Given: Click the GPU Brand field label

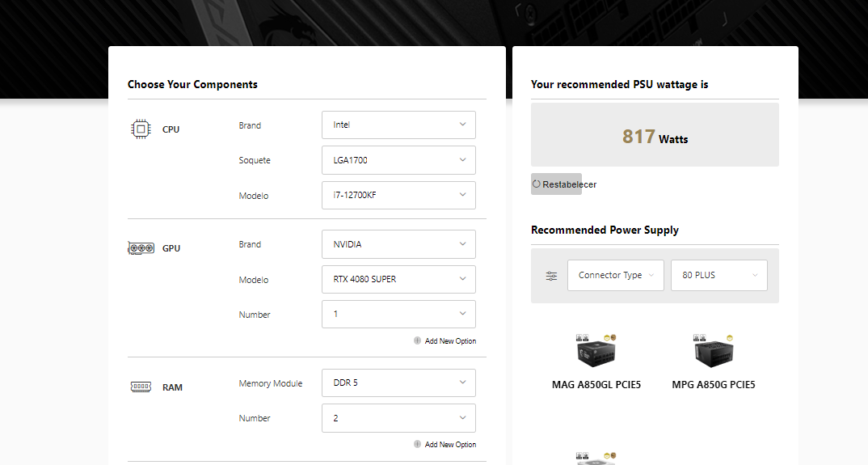Looking at the screenshot, I should pyautogui.click(x=250, y=244).
